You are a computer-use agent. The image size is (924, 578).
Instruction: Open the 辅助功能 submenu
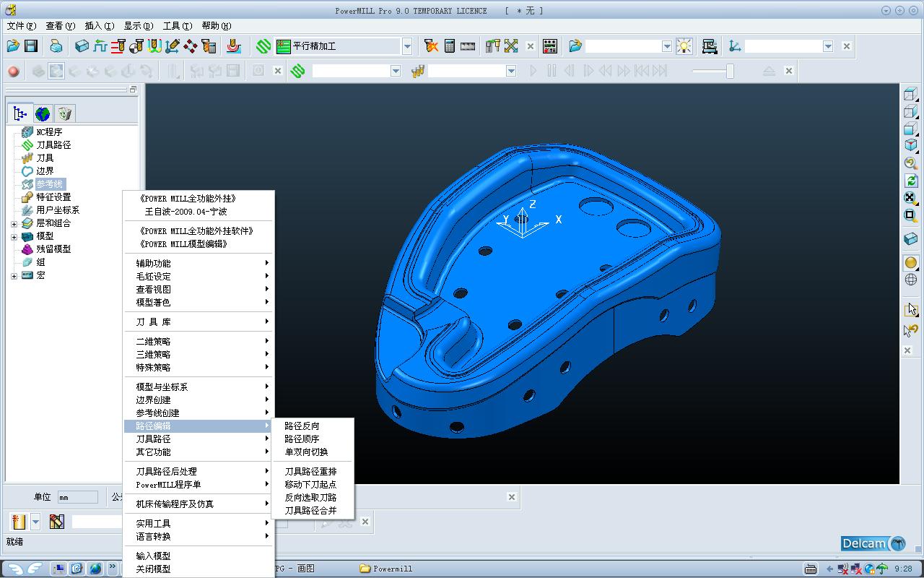(199, 263)
